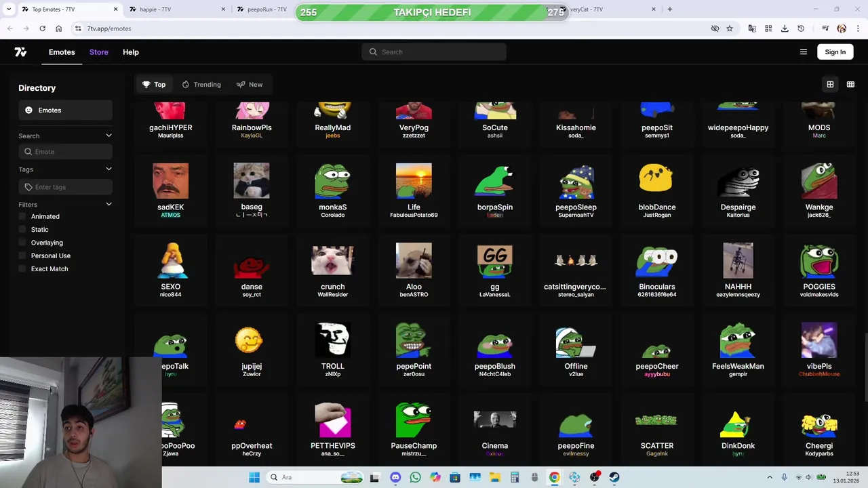
Task: Open the browser downloads icon
Action: (785, 28)
